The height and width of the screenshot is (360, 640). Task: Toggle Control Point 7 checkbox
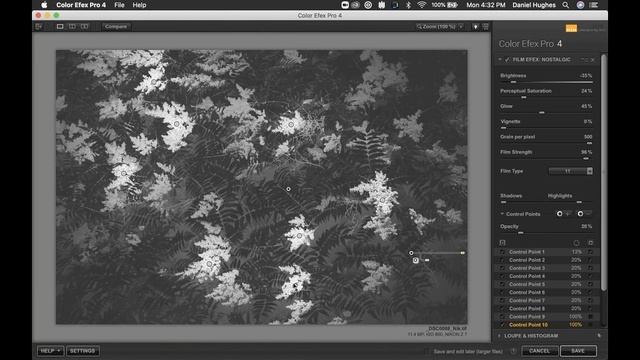pos(502,300)
